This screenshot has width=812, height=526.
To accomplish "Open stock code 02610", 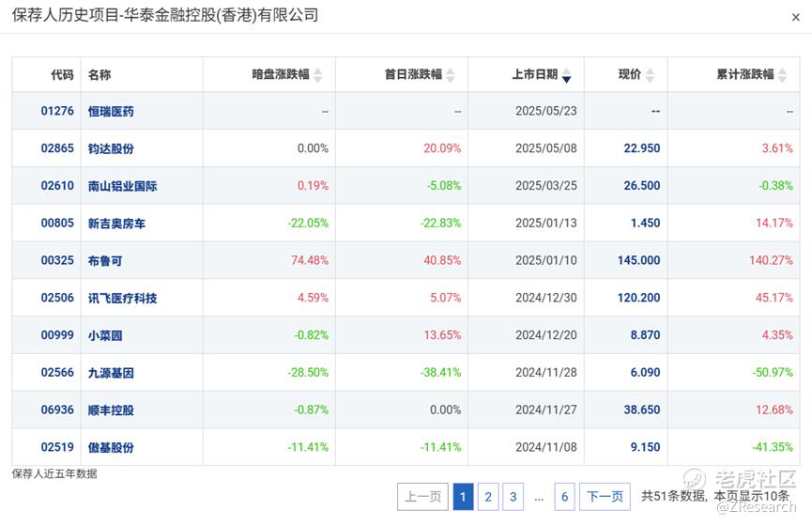I will [x=57, y=186].
